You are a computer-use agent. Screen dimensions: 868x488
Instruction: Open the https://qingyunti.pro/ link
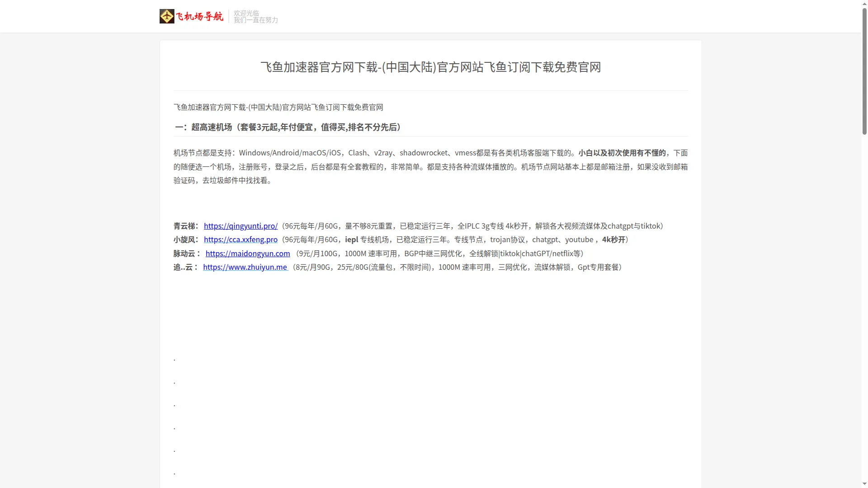pos(241,226)
